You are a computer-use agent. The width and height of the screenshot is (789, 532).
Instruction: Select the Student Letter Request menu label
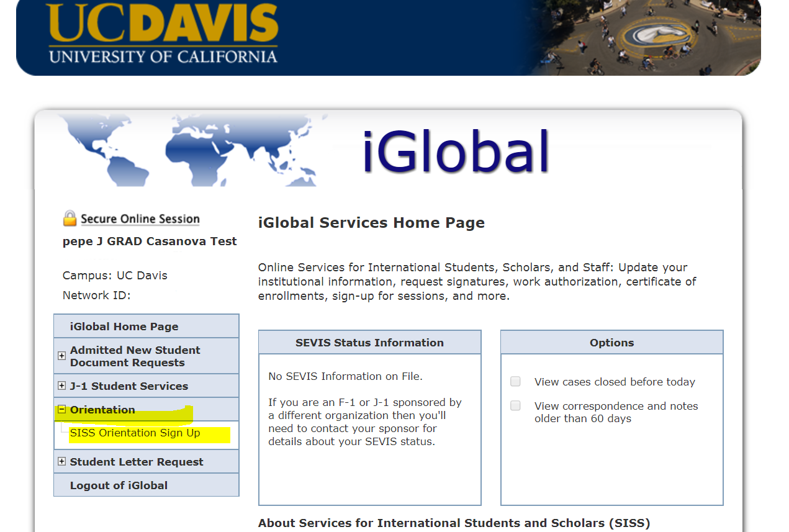[137, 462]
